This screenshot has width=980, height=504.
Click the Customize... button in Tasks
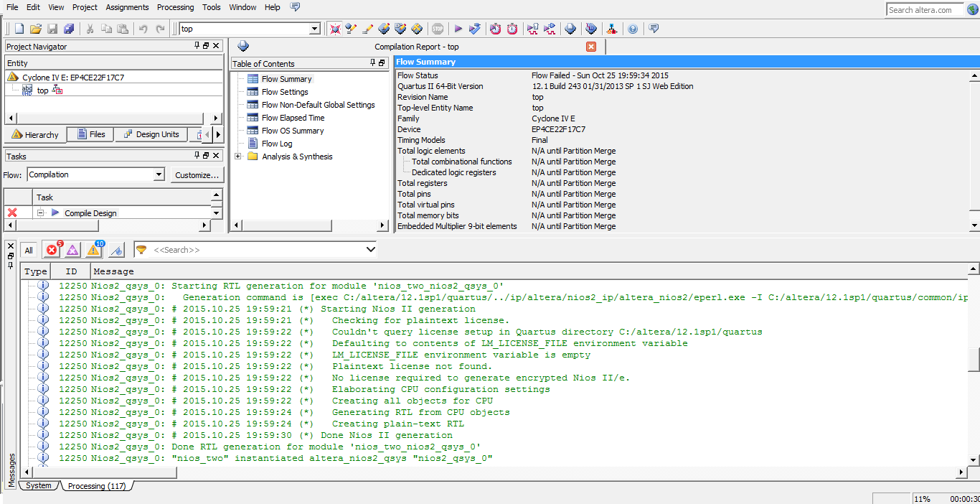point(197,175)
